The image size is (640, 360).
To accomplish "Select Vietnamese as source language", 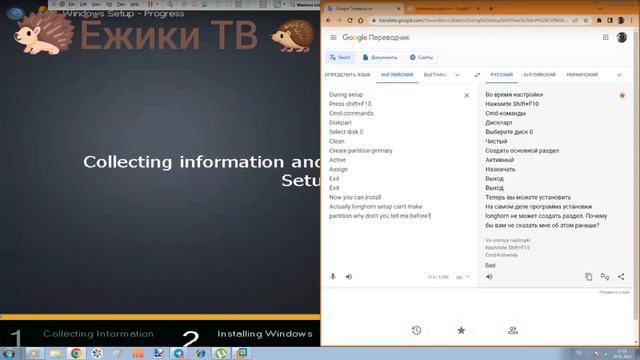I will tap(435, 75).
